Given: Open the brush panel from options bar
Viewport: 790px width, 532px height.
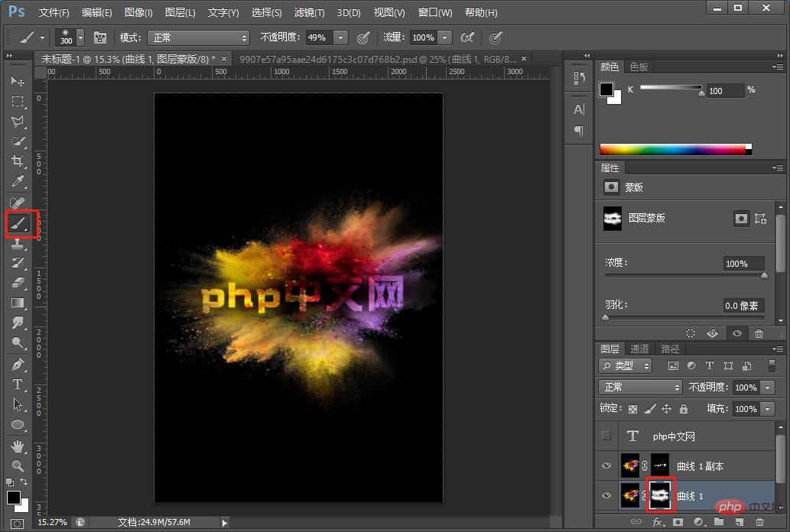Looking at the screenshot, I should pos(100,37).
